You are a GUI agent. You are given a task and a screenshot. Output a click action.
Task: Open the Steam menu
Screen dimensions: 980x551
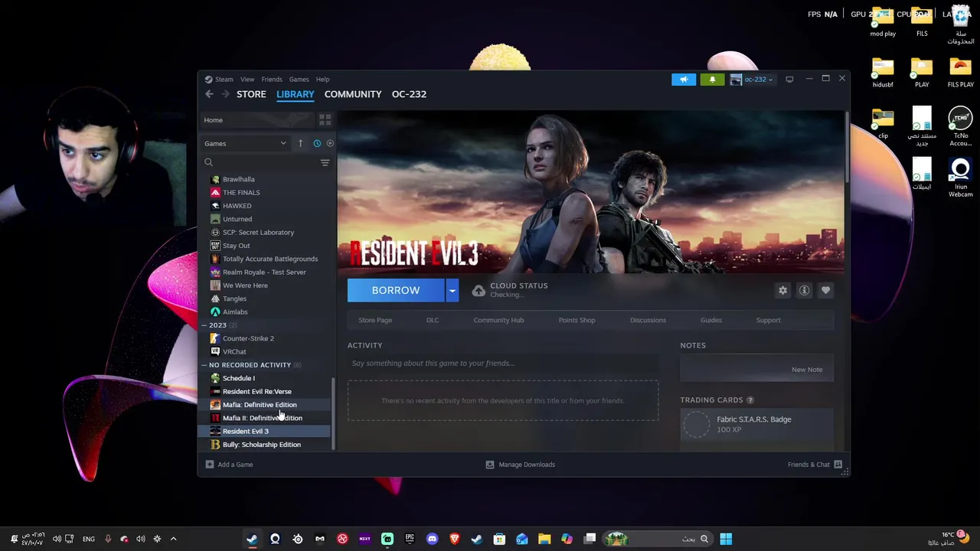click(x=219, y=79)
